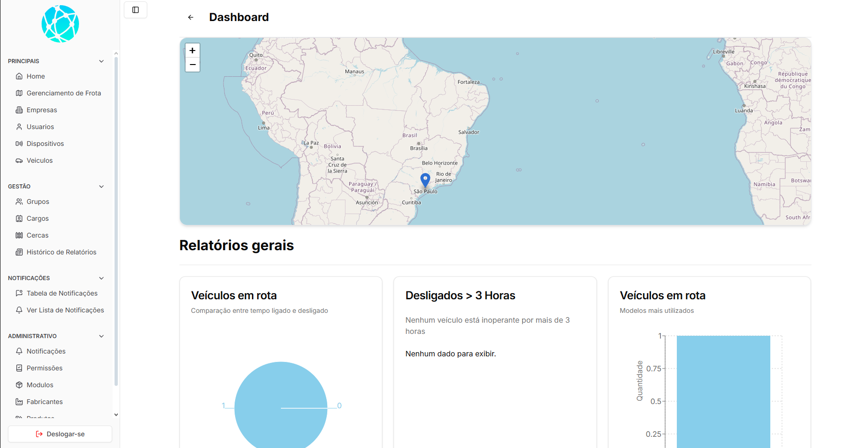Screen dimensions: 868x448
Task: Zoom in on the map
Action: 193,50
